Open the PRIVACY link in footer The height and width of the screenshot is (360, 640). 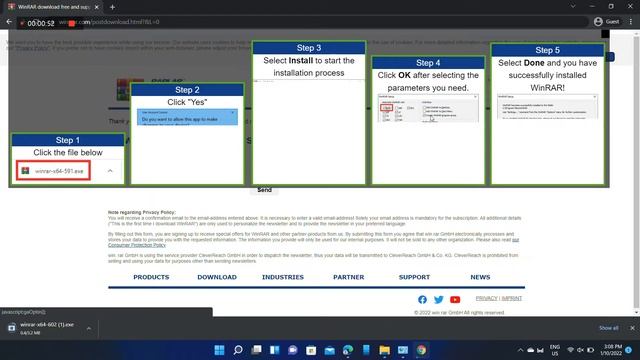coord(487,298)
